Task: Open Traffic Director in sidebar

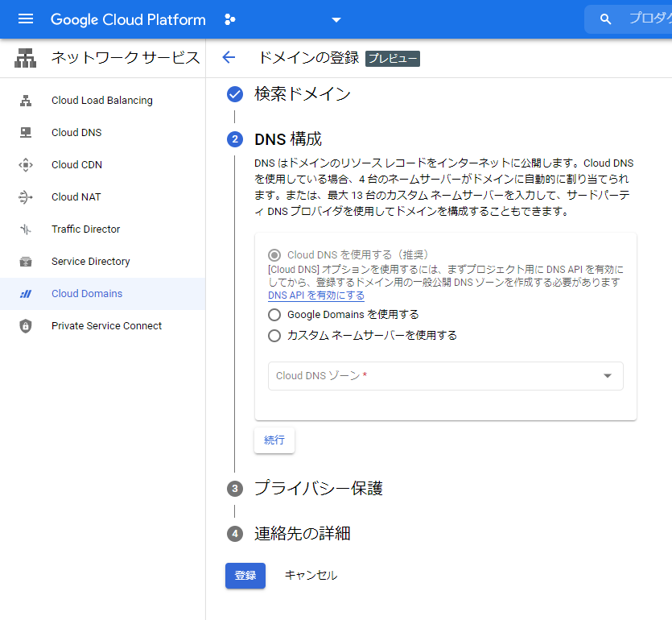Action: (86, 229)
